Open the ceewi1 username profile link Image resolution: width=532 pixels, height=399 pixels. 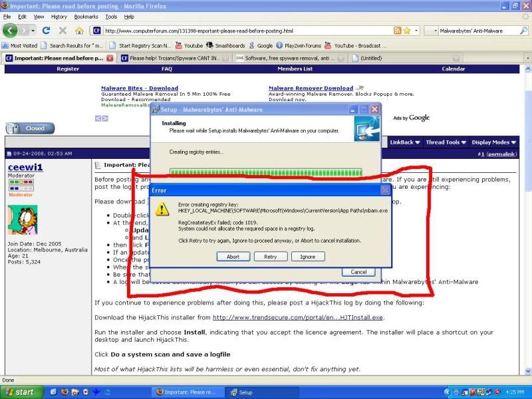pyautogui.click(x=25, y=168)
